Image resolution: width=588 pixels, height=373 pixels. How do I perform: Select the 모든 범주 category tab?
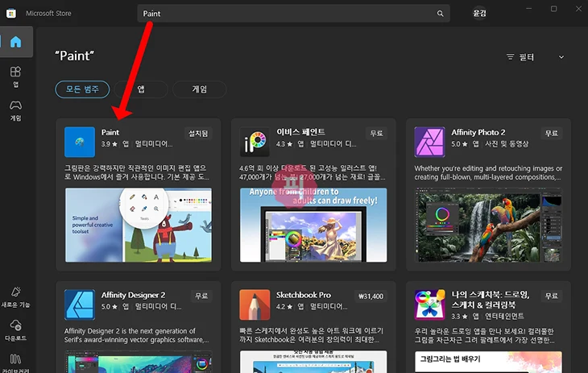(82, 89)
